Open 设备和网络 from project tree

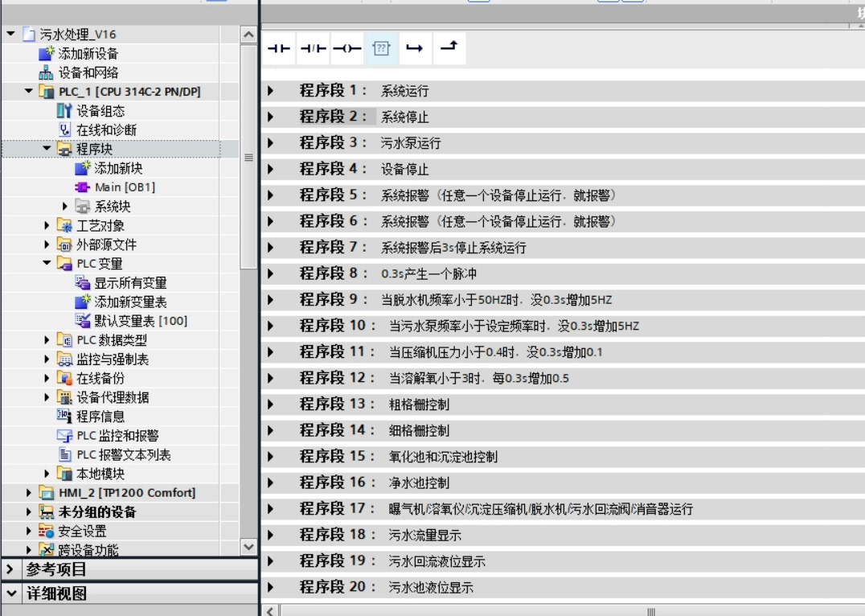(79, 73)
